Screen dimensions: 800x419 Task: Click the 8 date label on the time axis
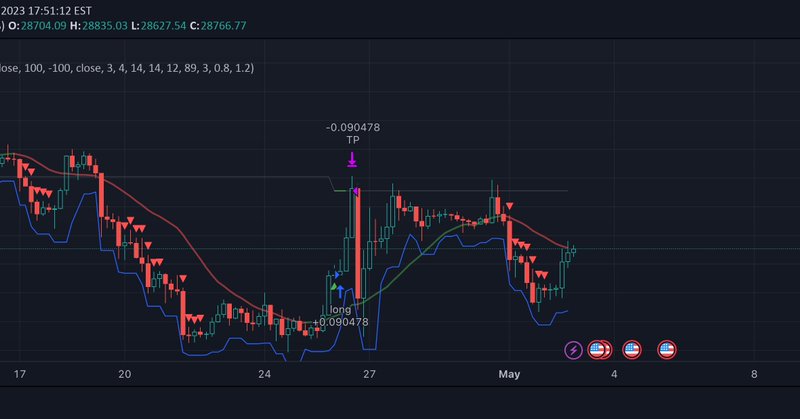point(754,374)
